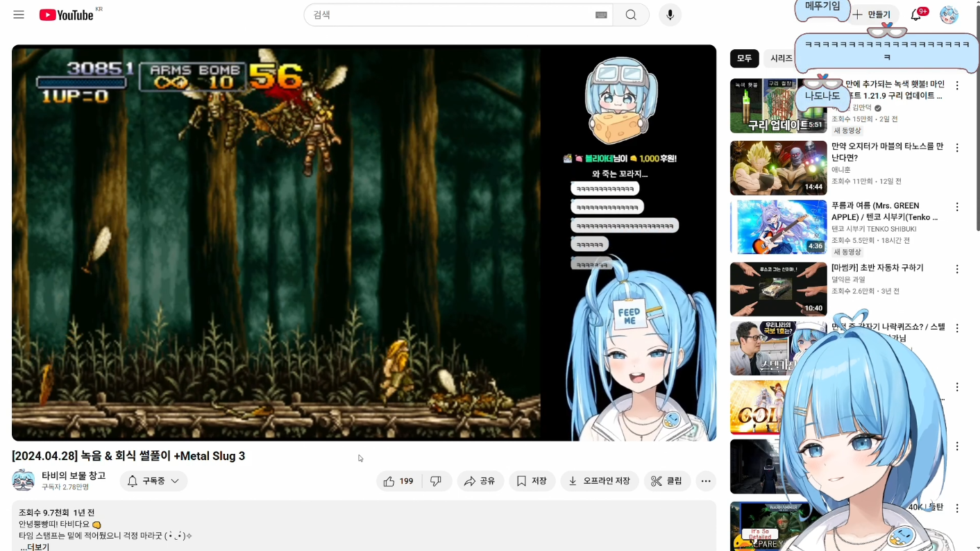Download with 오프라인 저장 button
The height and width of the screenshot is (551, 980).
click(600, 481)
